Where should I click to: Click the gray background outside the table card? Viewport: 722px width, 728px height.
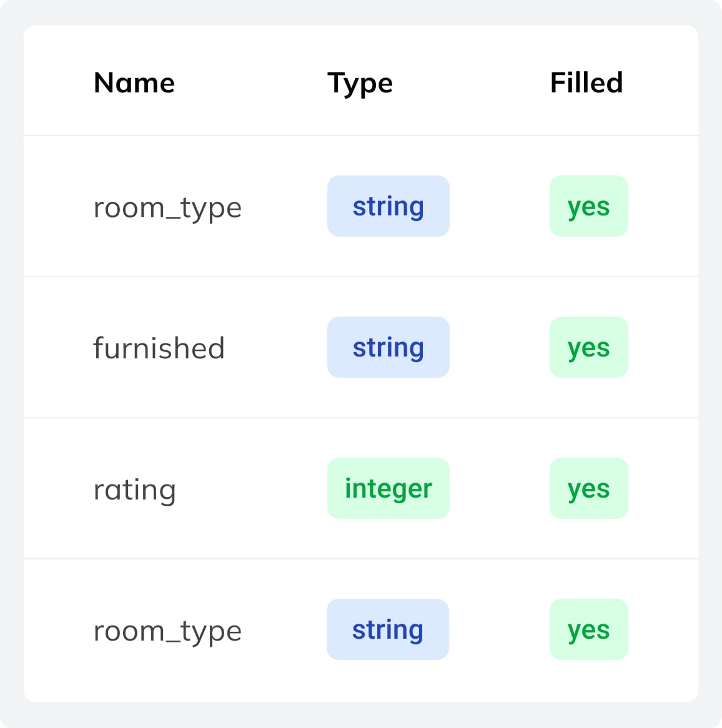[11, 375]
